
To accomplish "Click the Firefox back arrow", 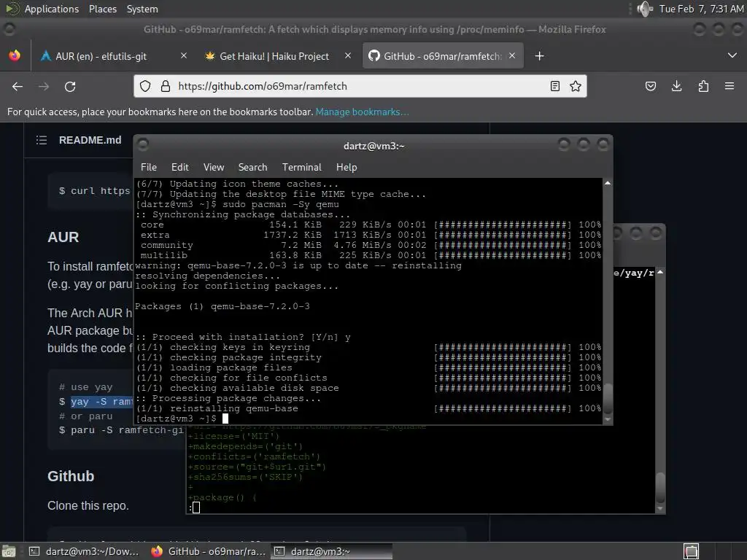I will point(18,86).
